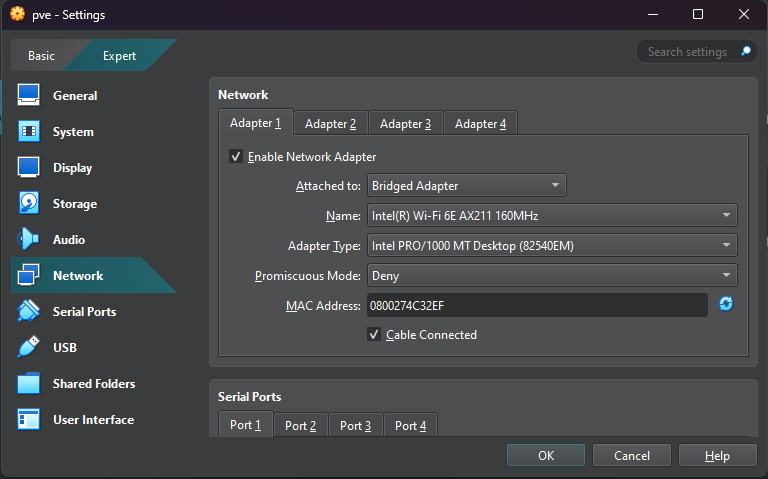Click the Search settings field
This screenshot has width=768, height=479.
point(687,52)
